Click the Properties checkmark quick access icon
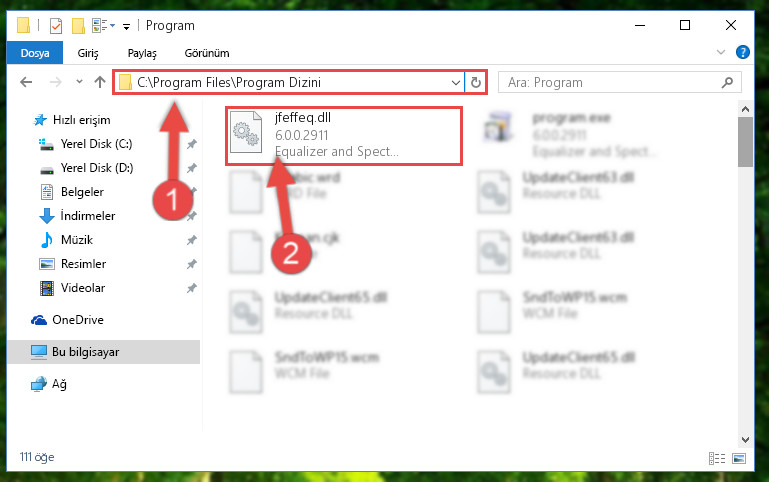This screenshot has height=482, width=769. pyautogui.click(x=56, y=25)
